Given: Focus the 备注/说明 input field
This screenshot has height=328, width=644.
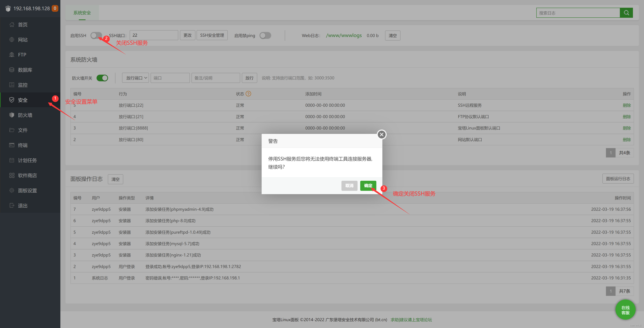Looking at the screenshot, I should point(216,78).
